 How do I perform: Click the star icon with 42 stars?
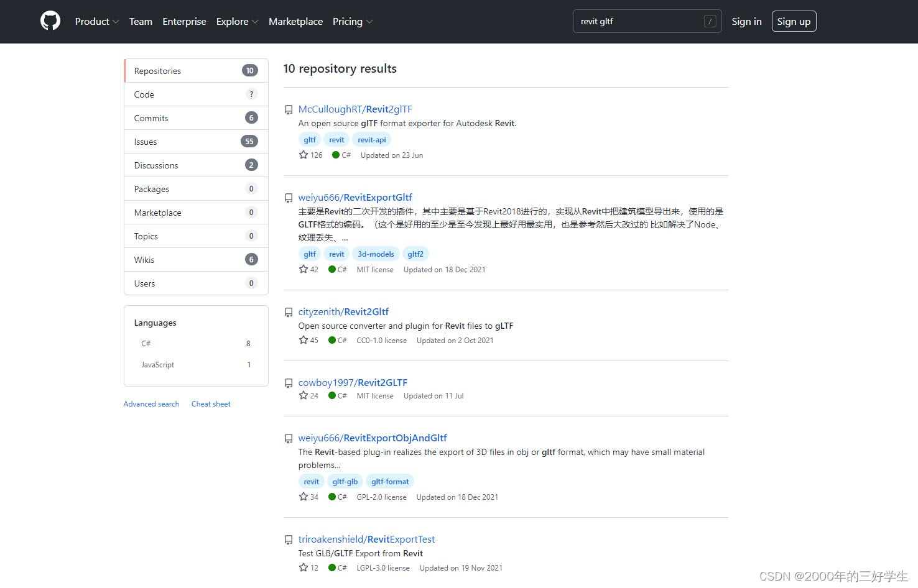[x=304, y=269]
